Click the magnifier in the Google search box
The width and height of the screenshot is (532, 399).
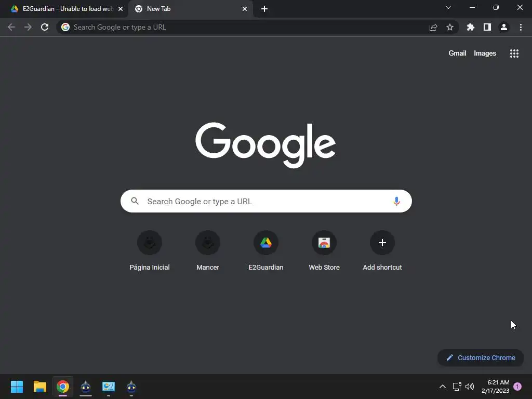point(135,201)
